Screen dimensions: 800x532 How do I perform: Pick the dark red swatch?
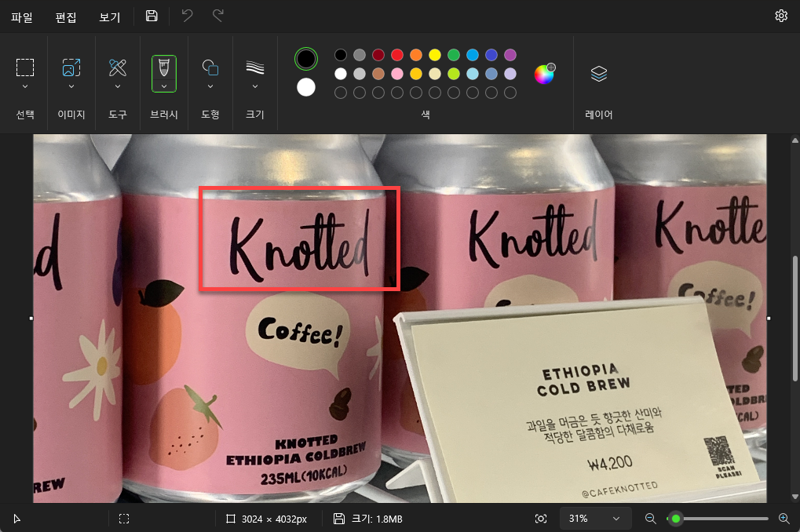tap(378, 55)
